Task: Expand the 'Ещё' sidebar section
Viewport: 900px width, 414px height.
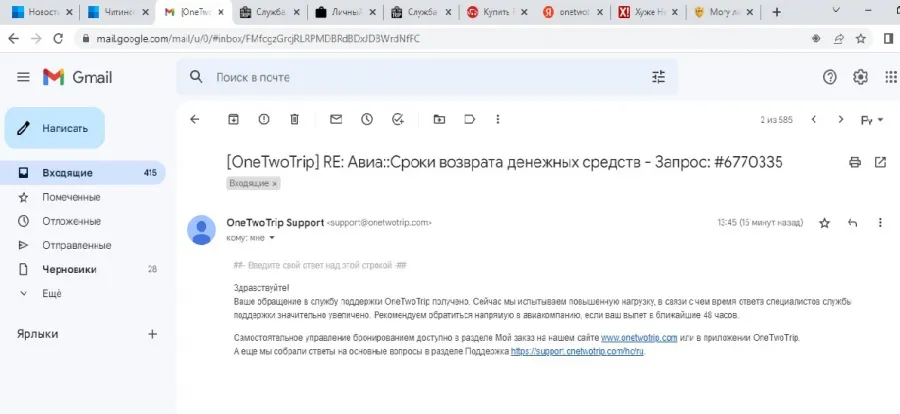Action: 51,293
